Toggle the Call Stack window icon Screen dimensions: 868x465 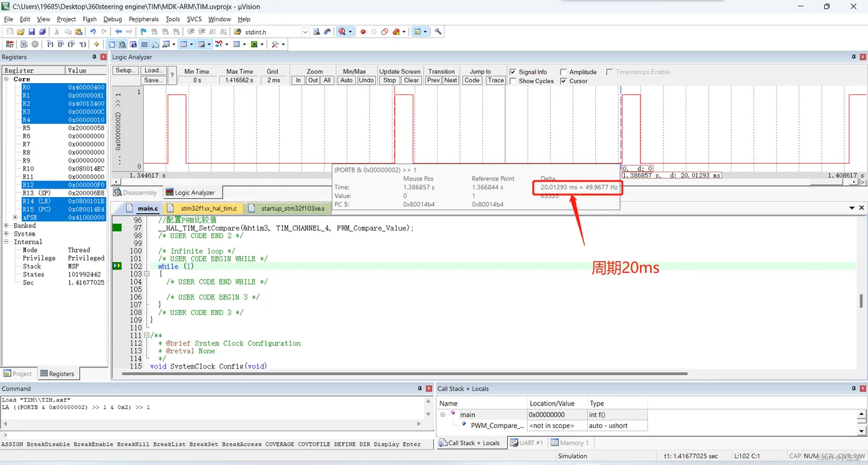[154, 45]
